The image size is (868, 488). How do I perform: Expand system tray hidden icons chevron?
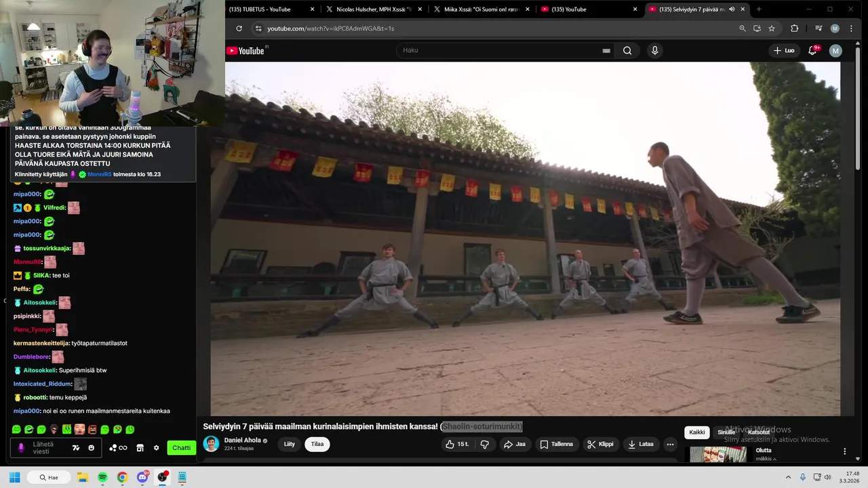(x=789, y=477)
